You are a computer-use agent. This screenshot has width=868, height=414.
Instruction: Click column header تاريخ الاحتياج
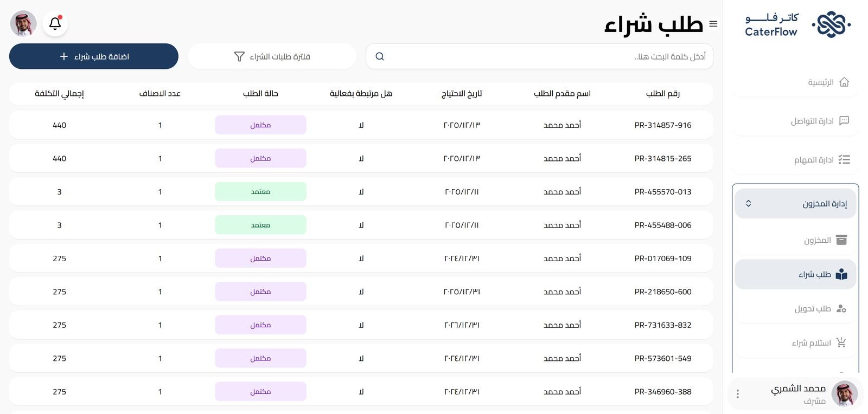pos(462,94)
